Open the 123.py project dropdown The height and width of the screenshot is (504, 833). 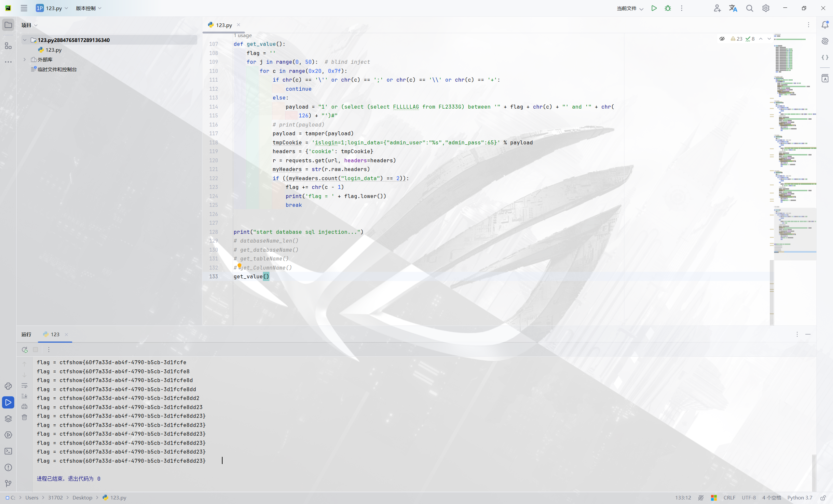tap(52, 8)
